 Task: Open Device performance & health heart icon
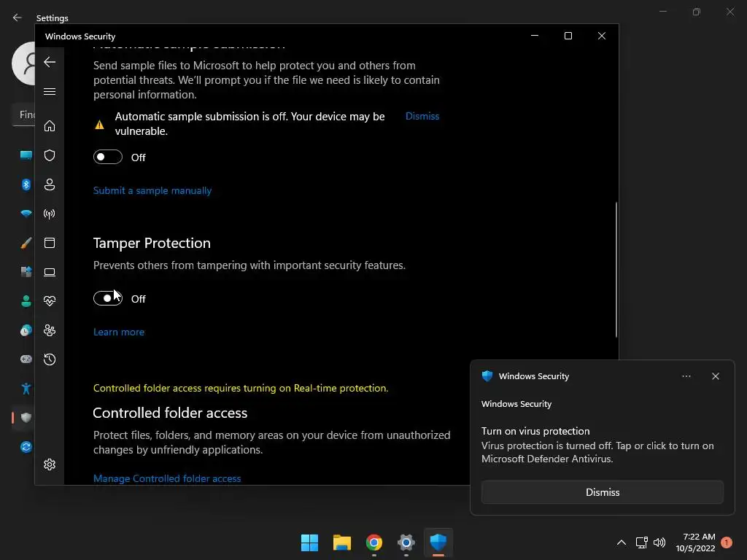(x=50, y=301)
